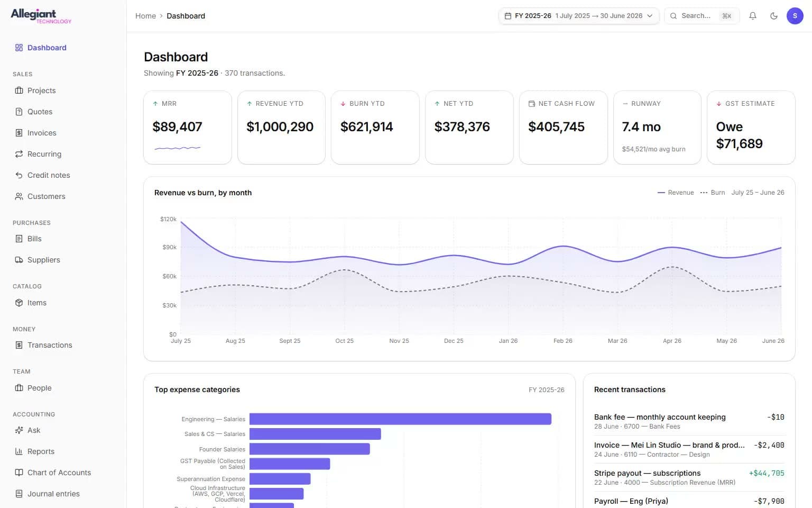Image resolution: width=812 pixels, height=508 pixels.
Task: Click the "370 transactions." text
Action: [x=255, y=73]
